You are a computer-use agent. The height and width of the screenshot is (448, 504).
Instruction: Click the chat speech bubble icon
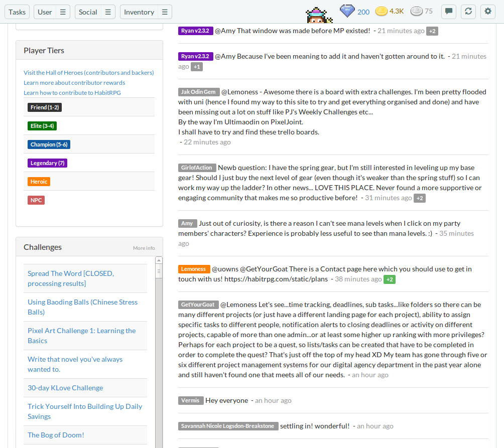tap(449, 12)
